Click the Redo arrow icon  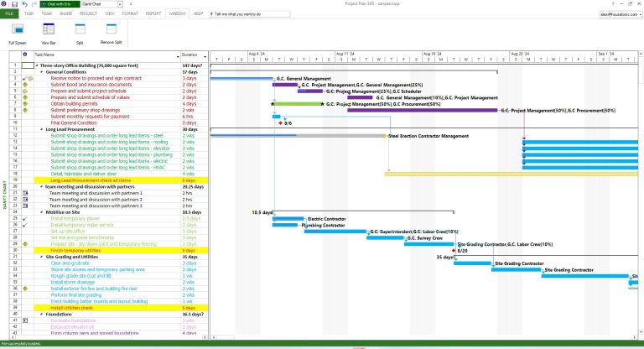(x=34, y=4)
